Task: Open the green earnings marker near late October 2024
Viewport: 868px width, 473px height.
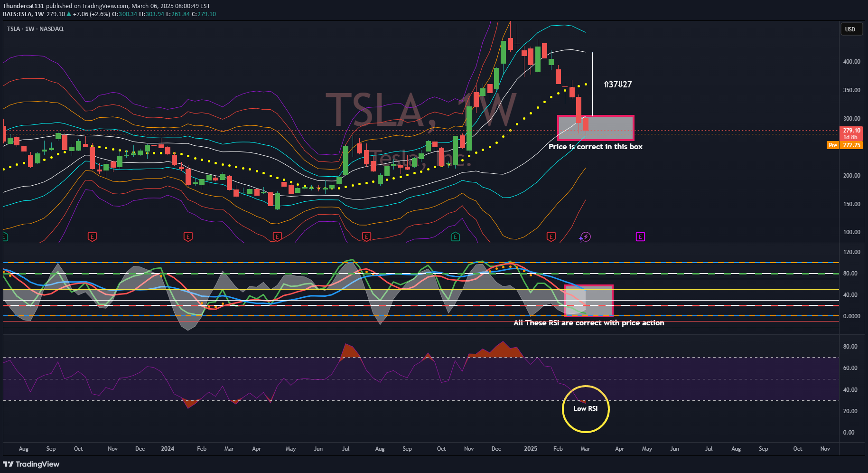Action: [455, 236]
